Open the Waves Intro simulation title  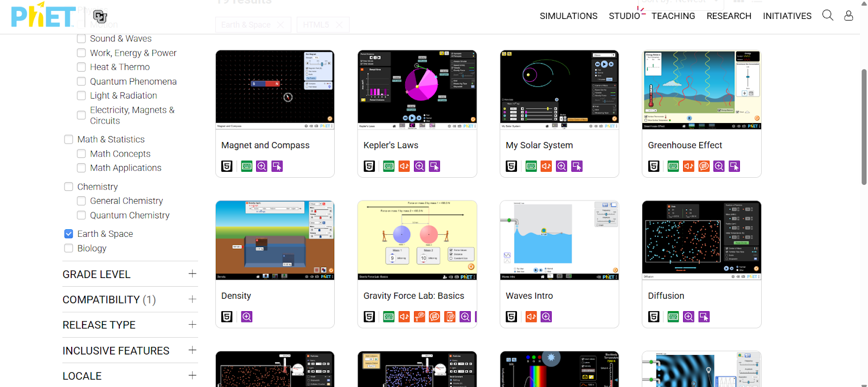point(529,296)
